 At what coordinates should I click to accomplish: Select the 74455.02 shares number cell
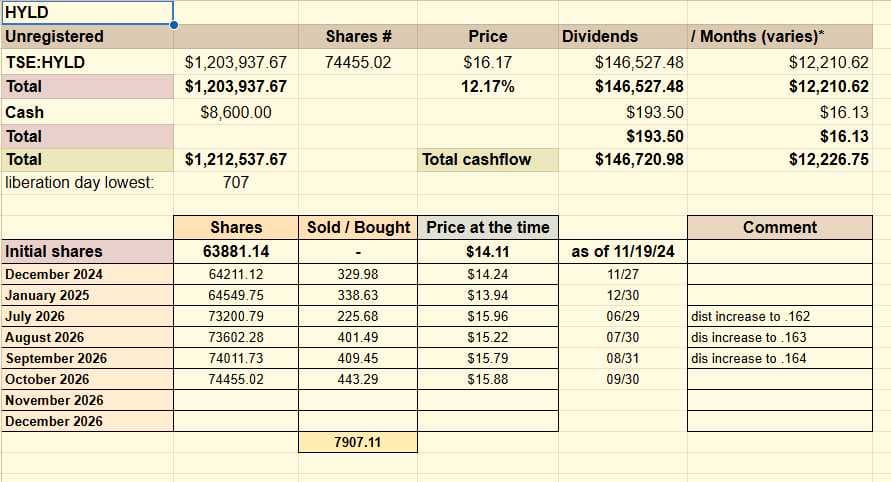point(358,62)
